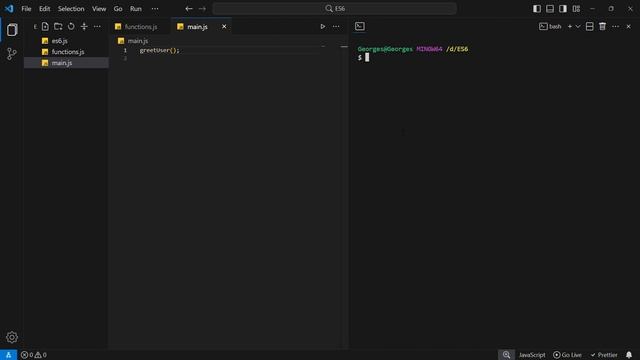The width and height of the screenshot is (640, 360).
Task: Add a new terminal with plus icon
Action: click(x=570, y=27)
